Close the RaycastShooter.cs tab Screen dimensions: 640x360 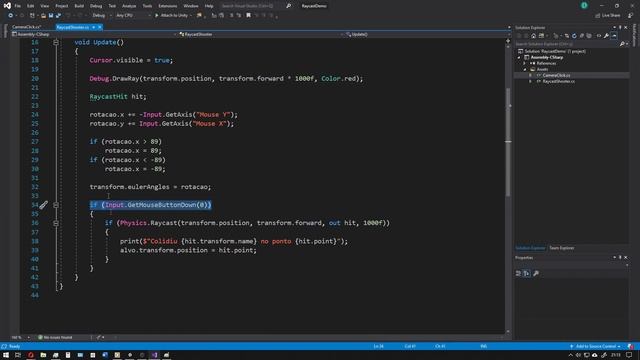pos(100,27)
